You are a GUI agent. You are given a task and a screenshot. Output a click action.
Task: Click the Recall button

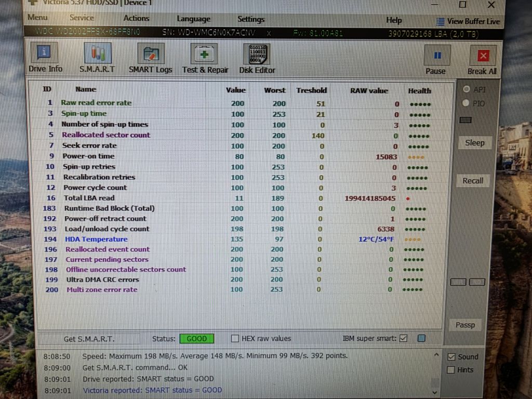pyautogui.click(x=473, y=180)
